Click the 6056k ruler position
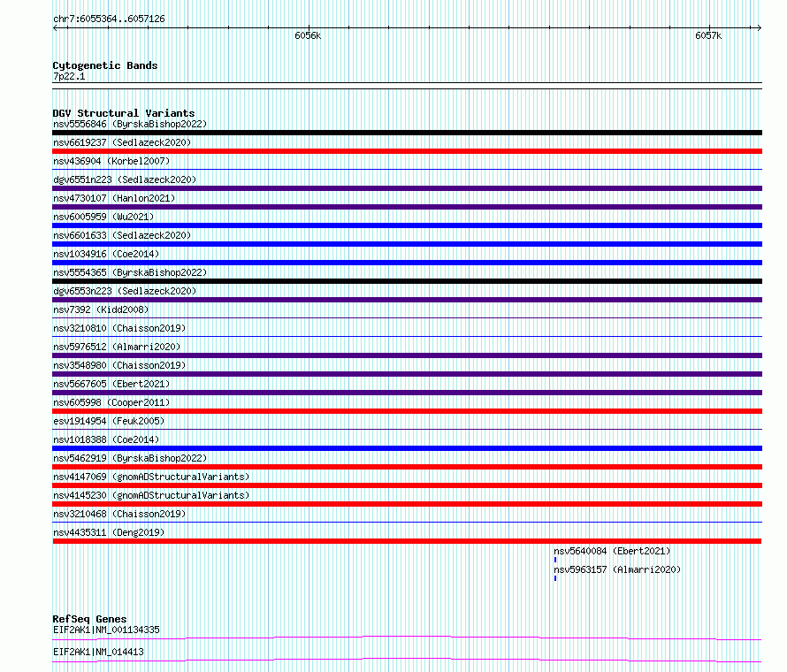787x672 pixels. [x=308, y=35]
